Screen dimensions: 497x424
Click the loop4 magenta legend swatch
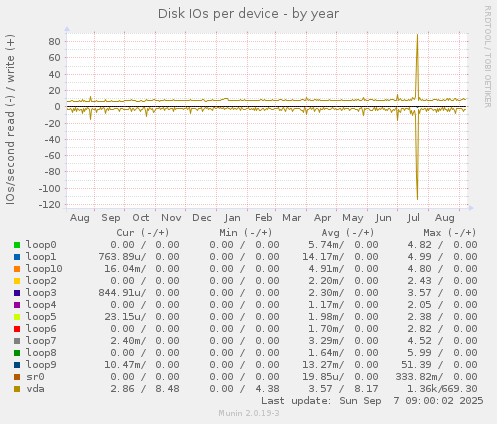point(17,305)
